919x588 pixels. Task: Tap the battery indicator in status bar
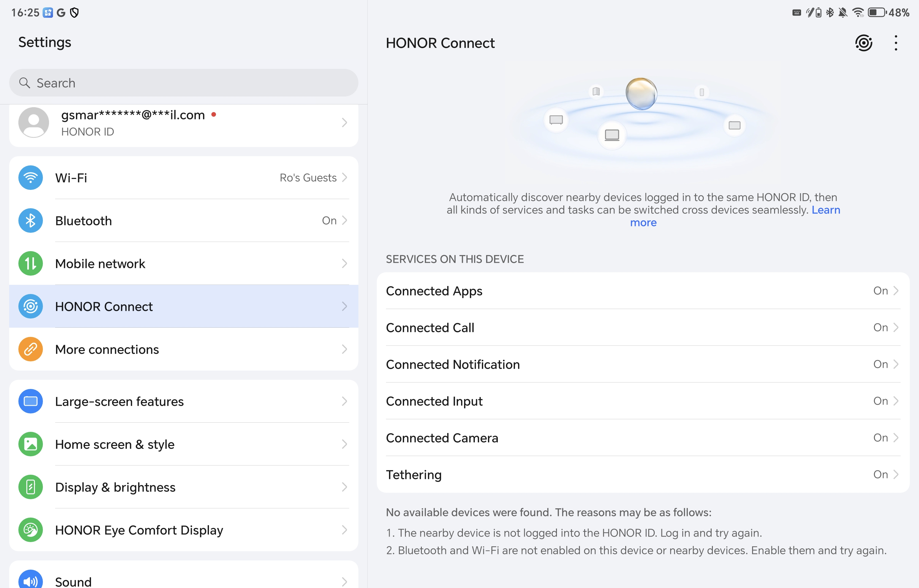tap(877, 13)
